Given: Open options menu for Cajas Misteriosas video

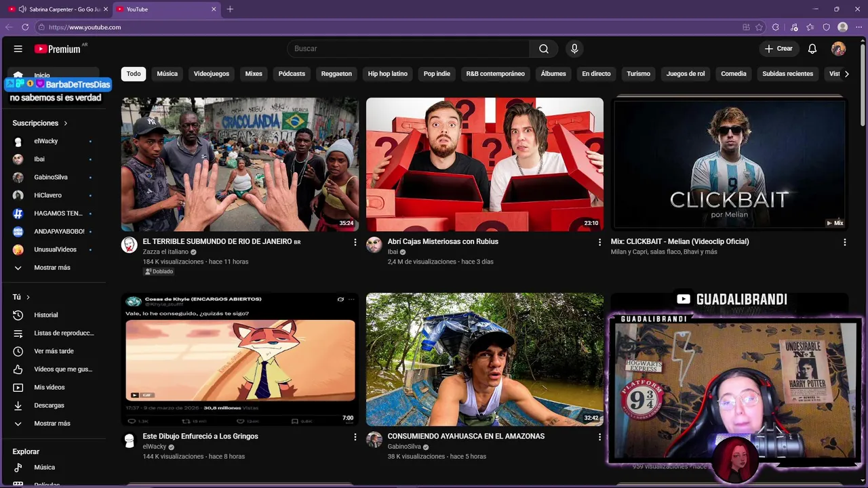Looking at the screenshot, I should pos(599,242).
